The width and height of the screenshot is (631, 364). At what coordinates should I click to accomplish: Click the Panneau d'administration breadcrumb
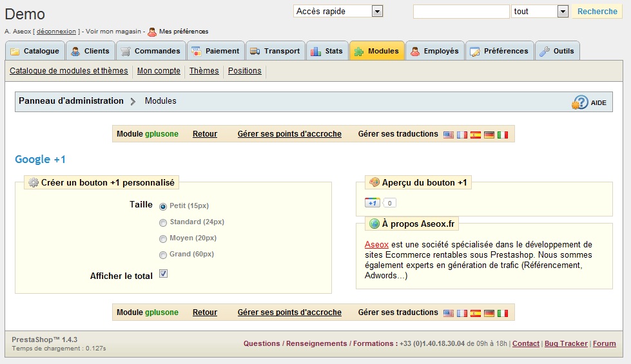pos(72,101)
